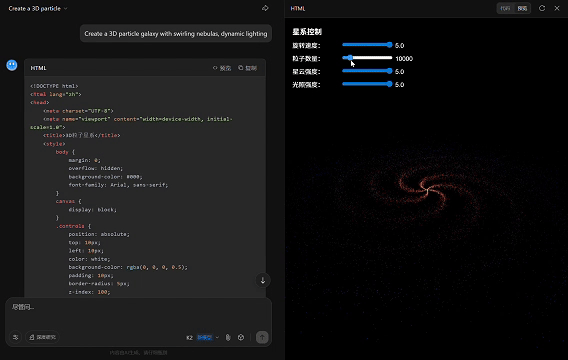Viewport: 568px width, 360px height.
Task: Click the nebula intensity slider handle
Action: (x=389, y=71)
